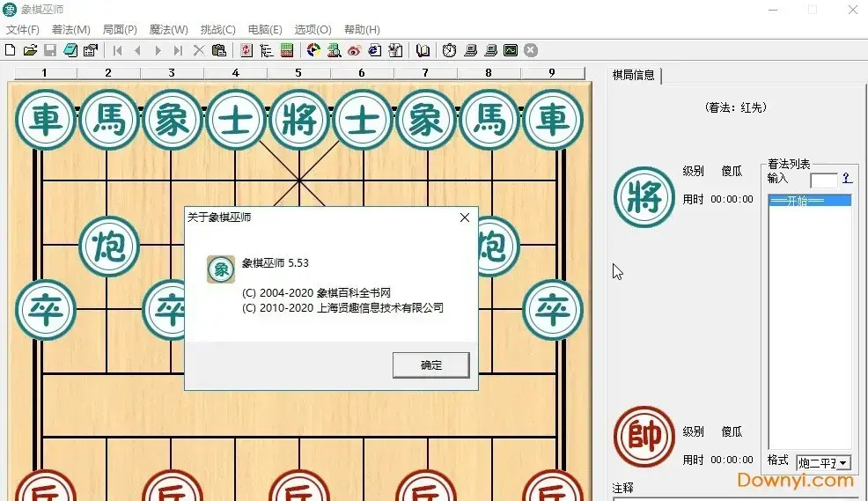The height and width of the screenshot is (501, 868).
Task: Open the 电脑(E) menu
Action: coord(265,29)
